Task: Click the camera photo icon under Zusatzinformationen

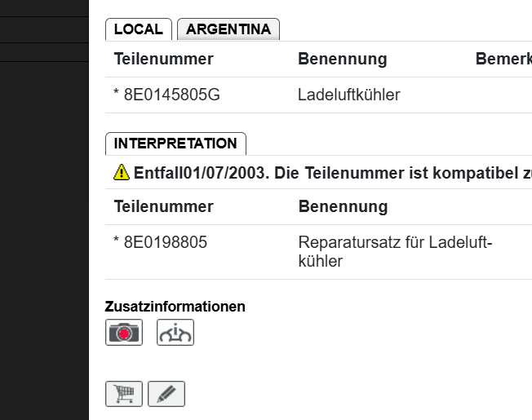Action: (x=124, y=332)
